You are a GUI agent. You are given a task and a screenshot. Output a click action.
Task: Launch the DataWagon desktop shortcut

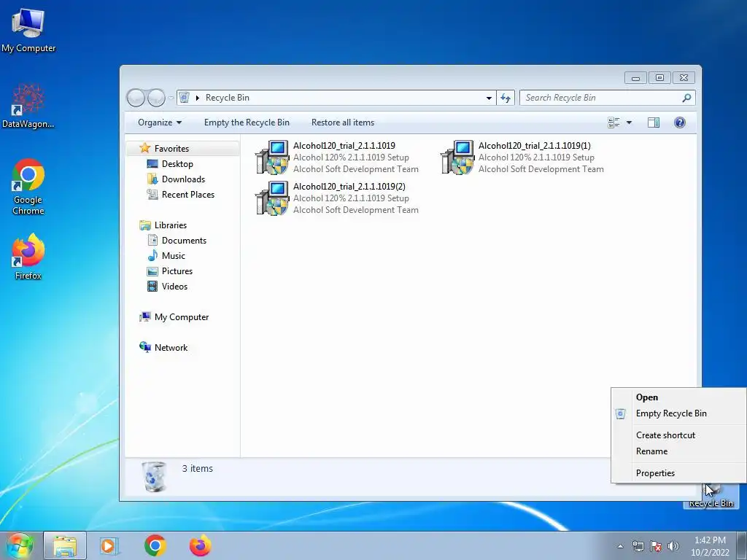point(28,106)
